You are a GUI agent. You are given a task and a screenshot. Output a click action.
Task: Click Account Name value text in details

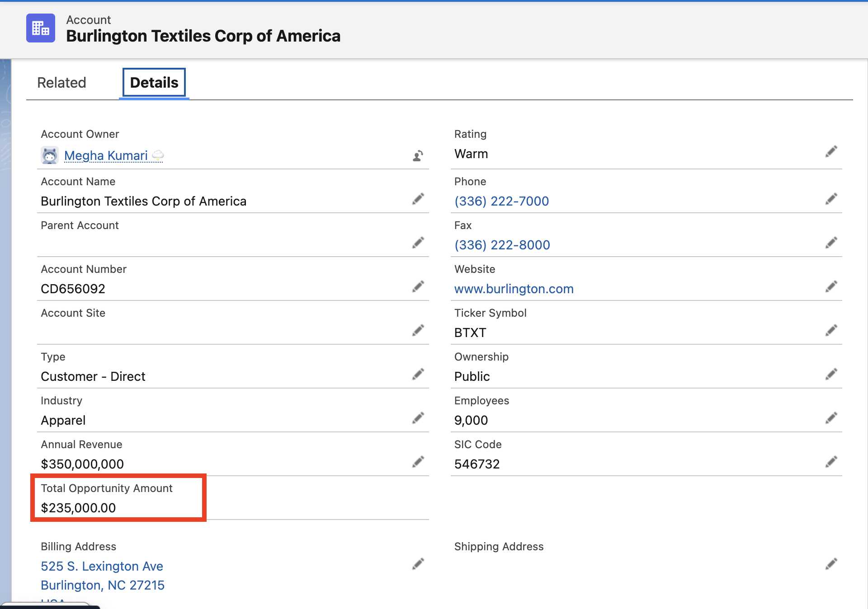(x=143, y=201)
